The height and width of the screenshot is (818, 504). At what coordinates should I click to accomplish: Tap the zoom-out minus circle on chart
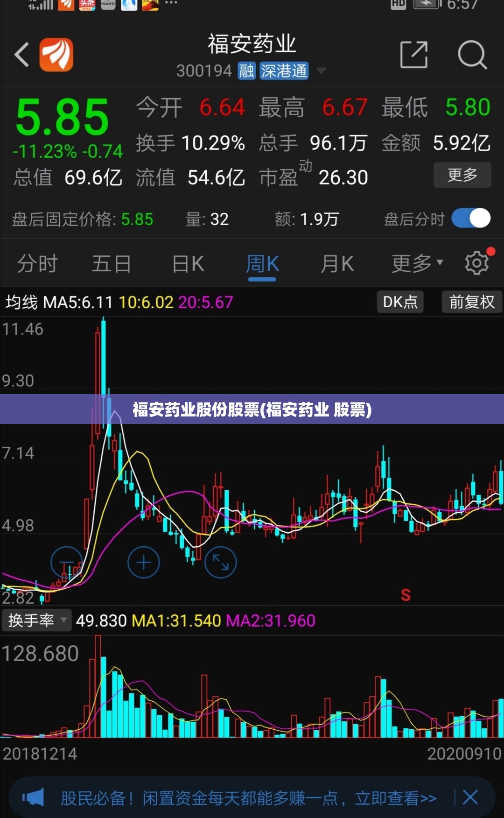66,563
